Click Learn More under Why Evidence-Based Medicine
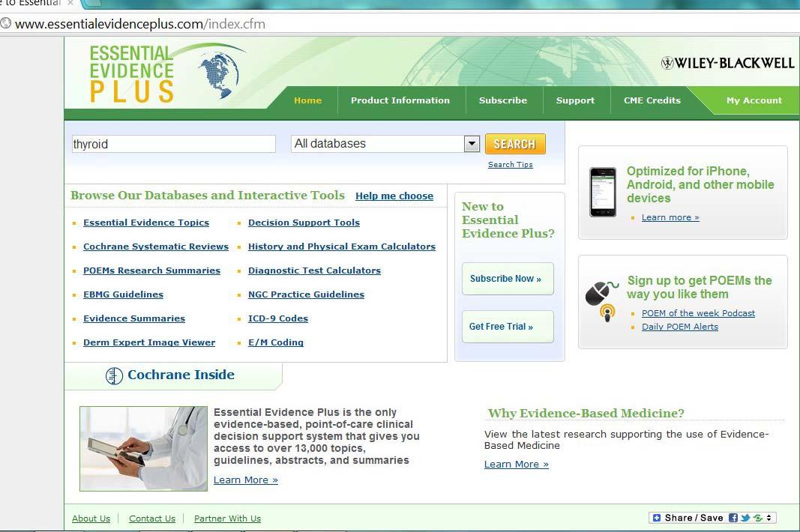 point(517,464)
